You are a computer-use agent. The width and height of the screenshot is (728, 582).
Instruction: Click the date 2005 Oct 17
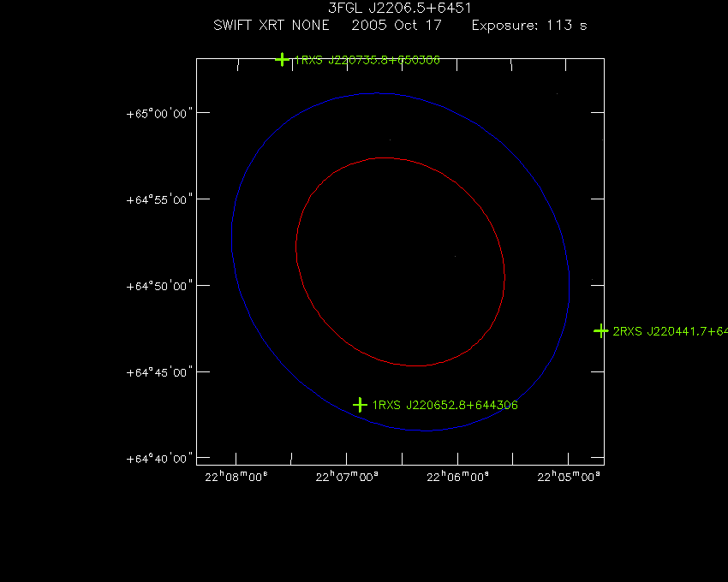click(x=396, y=25)
